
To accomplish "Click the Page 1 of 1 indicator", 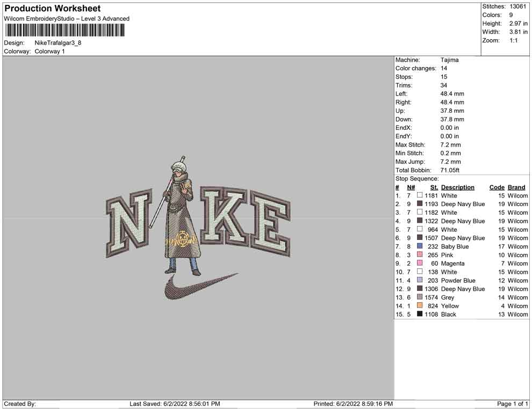I will click(513, 404).
